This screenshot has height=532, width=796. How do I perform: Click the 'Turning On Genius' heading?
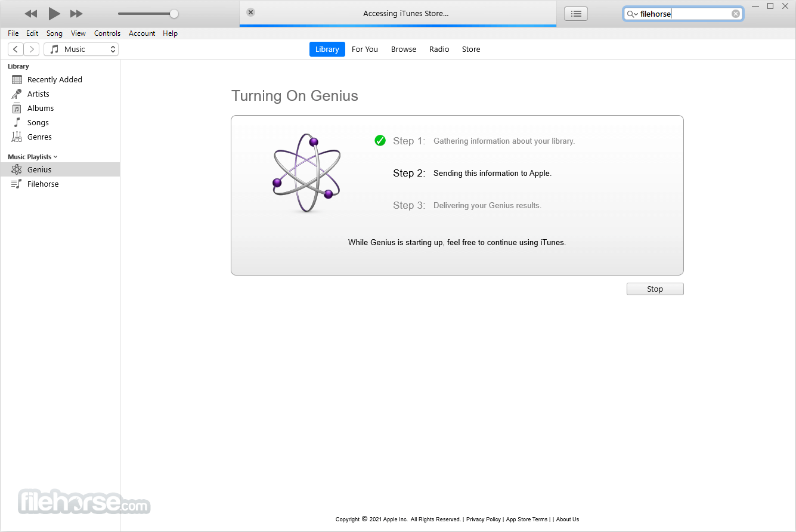[295, 95]
